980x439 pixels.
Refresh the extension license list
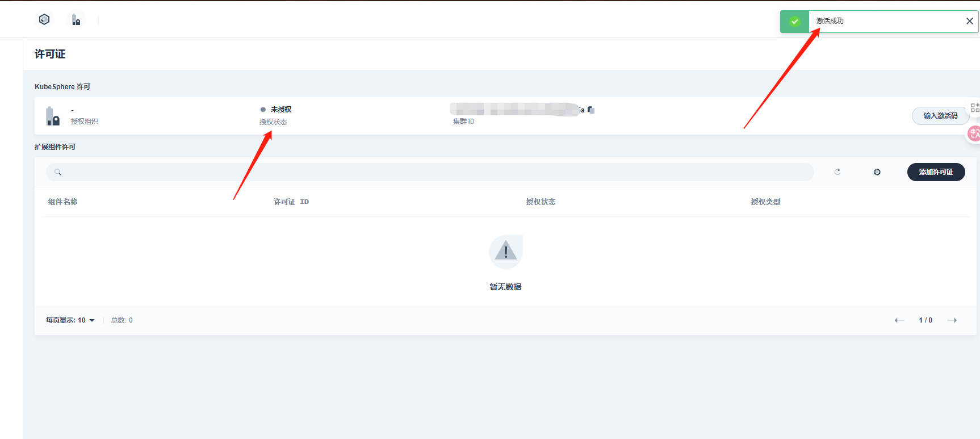(x=837, y=172)
